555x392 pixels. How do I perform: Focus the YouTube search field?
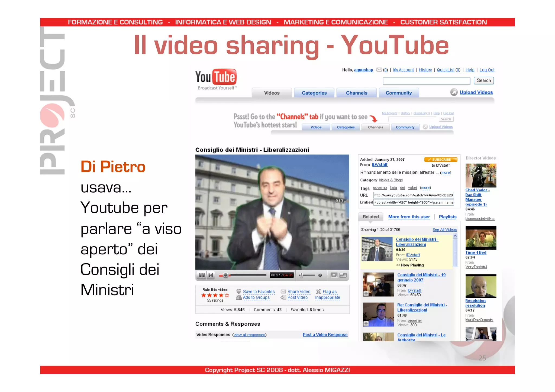click(426, 81)
